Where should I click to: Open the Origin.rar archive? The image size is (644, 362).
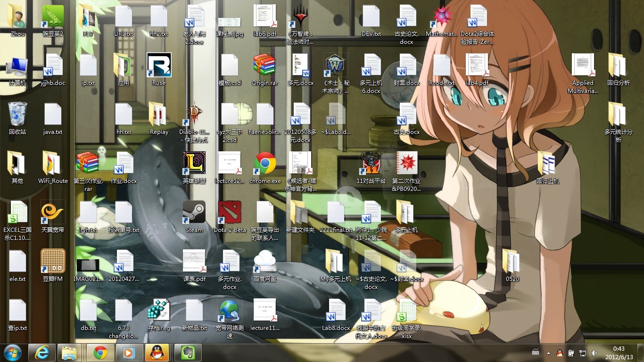pyautogui.click(x=265, y=65)
